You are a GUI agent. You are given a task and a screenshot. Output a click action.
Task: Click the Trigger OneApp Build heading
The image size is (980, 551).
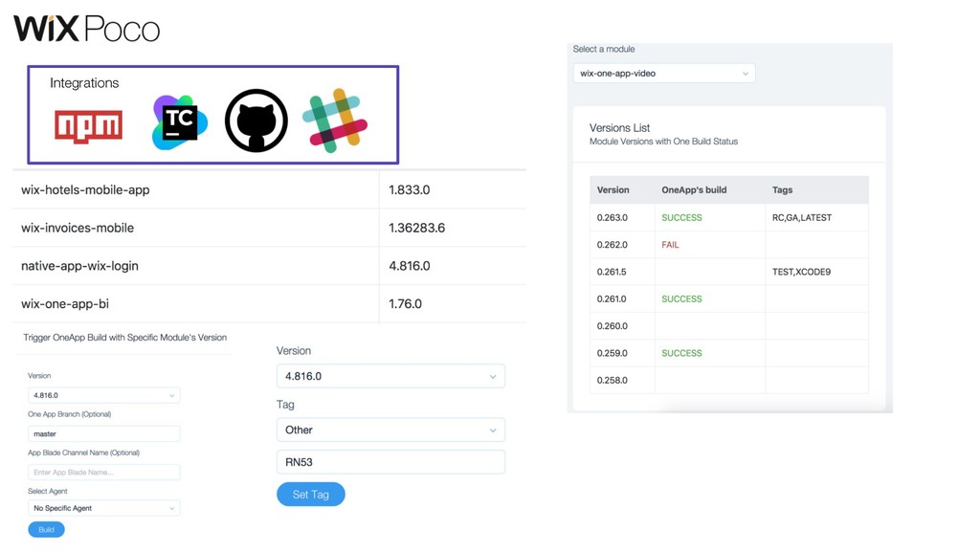125,338
